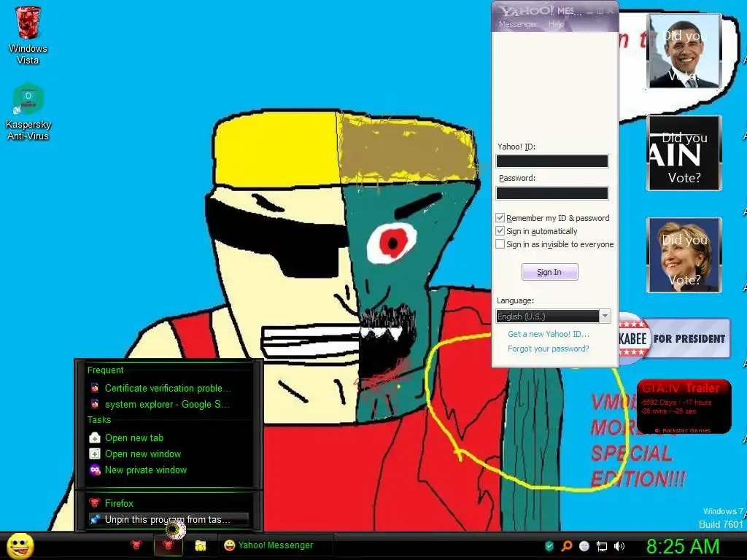Switch to Yahoo! Messenger taskbar button
Image resolution: width=747 pixels, height=560 pixels.
275,545
